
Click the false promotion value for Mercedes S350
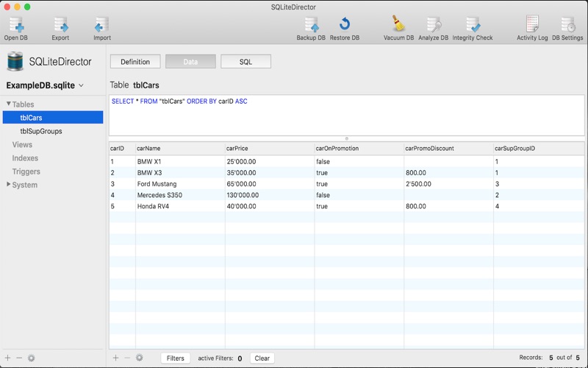(x=359, y=195)
